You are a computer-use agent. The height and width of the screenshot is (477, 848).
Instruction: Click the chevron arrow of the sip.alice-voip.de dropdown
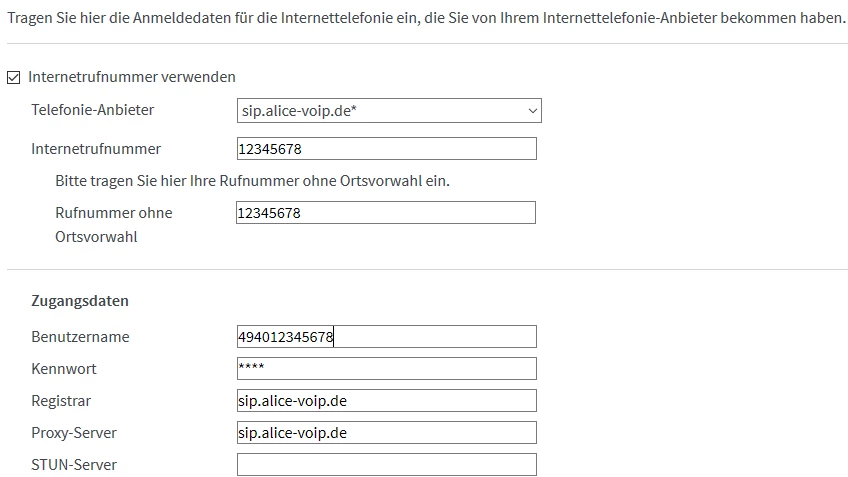[x=532, y=111]
